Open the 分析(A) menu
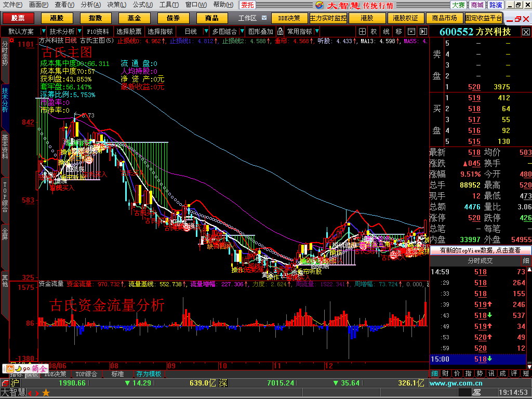Image resolution: width=532 pixels, height=399 pixels. (x=90, y=5)
